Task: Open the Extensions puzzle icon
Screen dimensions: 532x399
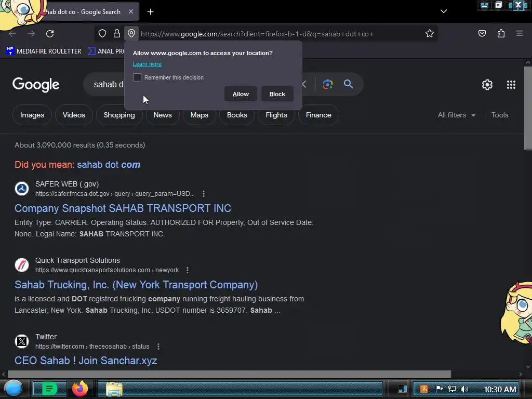Action: point(501,33)
